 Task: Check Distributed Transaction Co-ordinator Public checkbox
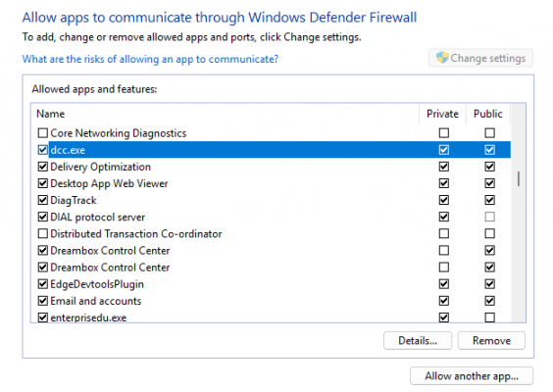(x=489, y=233)
